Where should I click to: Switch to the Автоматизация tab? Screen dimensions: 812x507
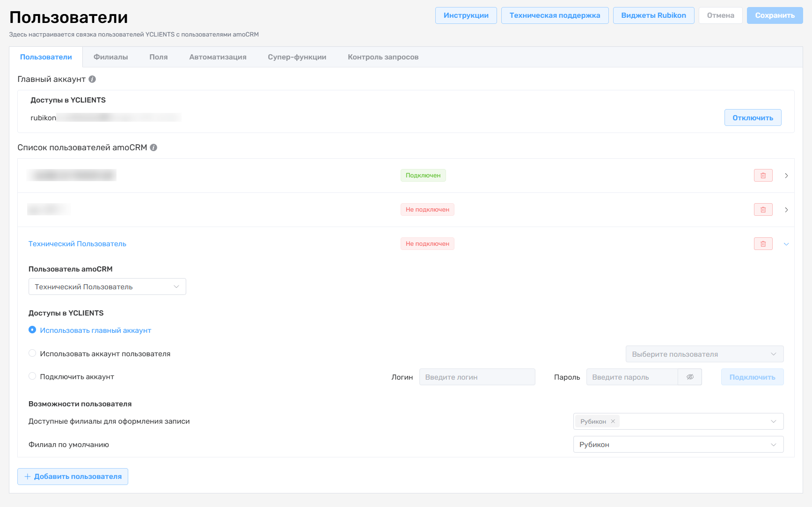click(218, 57)
